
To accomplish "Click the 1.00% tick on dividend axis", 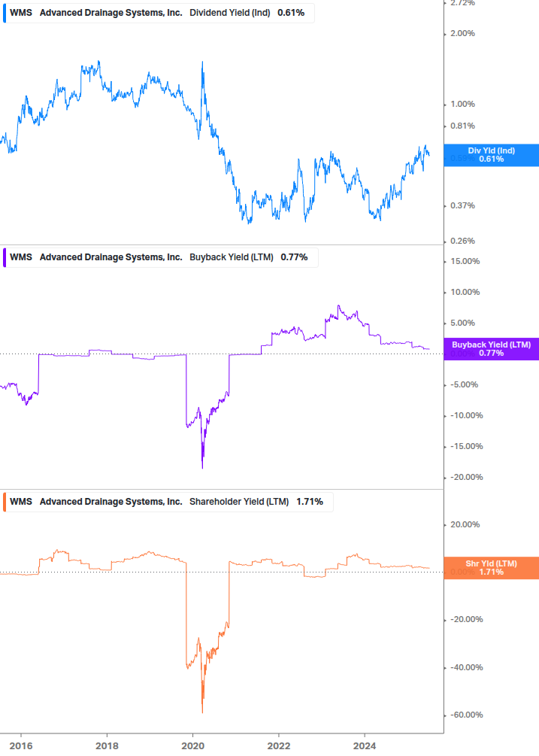I will pos(462,104).
